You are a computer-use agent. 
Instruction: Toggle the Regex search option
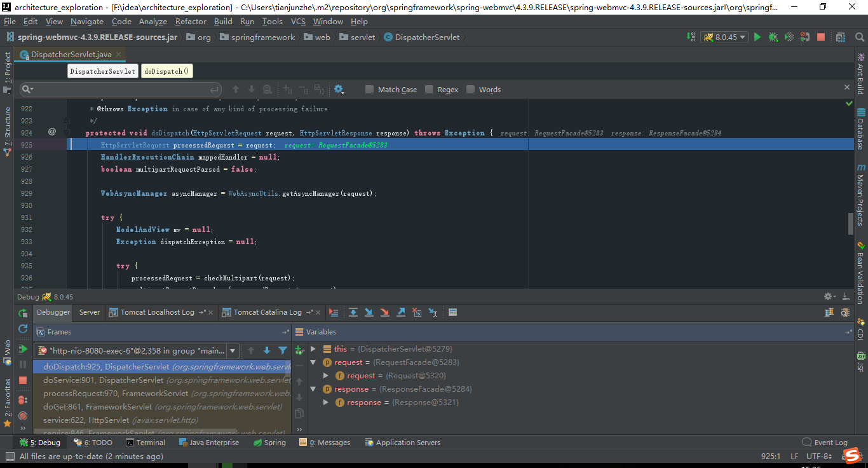point(430,89)
